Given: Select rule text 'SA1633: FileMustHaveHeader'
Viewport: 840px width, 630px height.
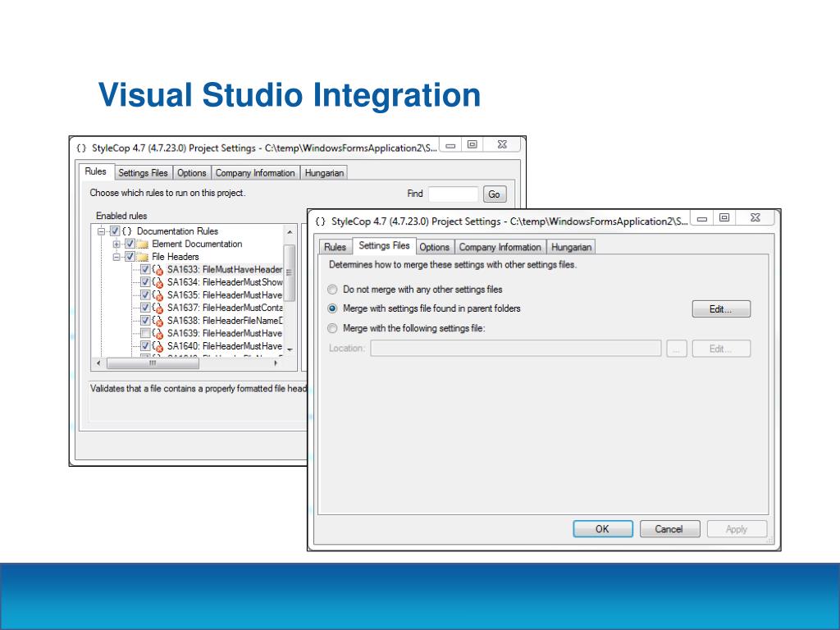Looking at the screenshot, I should (x=225, y=269).
